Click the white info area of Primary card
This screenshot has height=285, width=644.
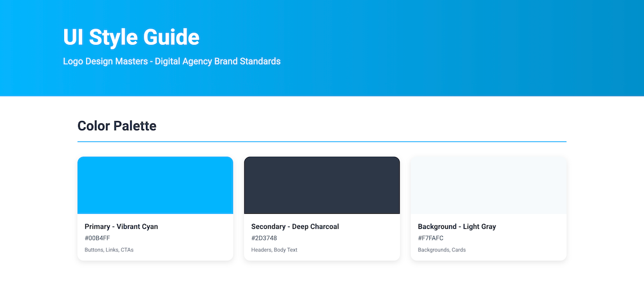191,242
